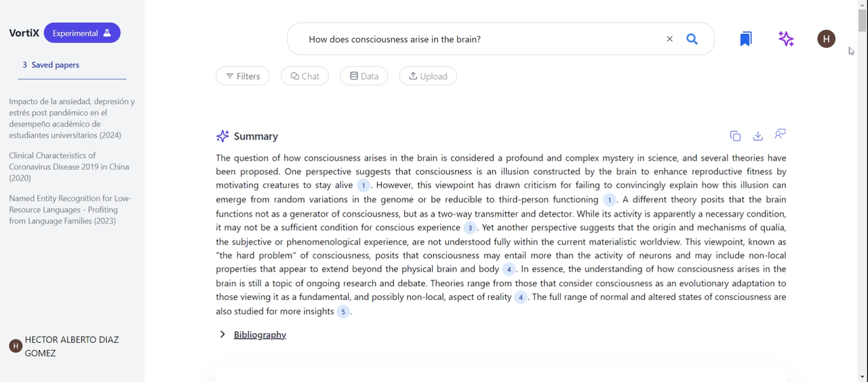Download the summary with download icon

click(758, 136)
